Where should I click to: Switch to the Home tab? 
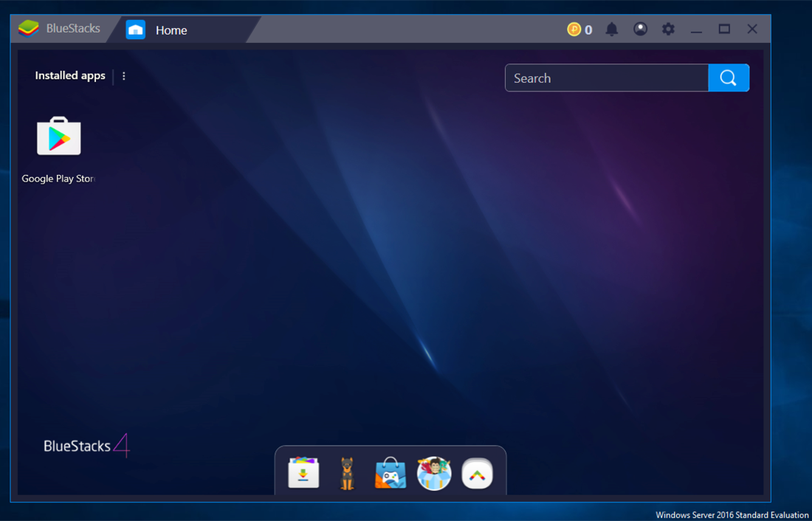(182, 30)
